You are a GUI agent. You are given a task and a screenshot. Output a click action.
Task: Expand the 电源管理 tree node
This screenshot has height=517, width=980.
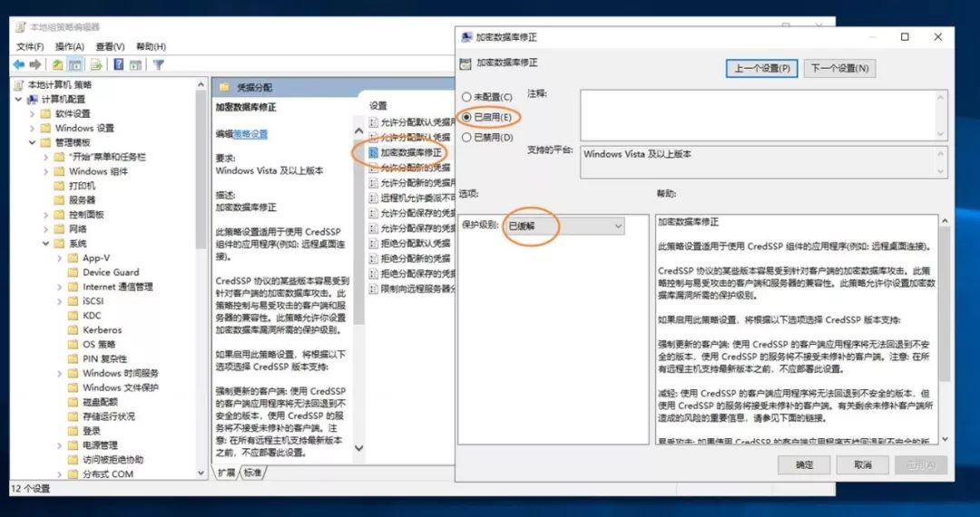tap(60, 445)
